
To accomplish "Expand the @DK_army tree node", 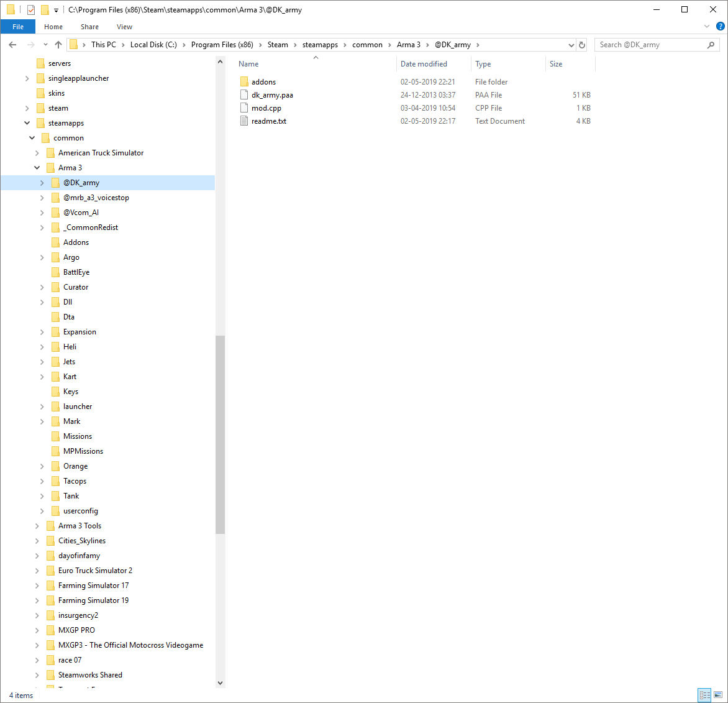I will point(42,183).
